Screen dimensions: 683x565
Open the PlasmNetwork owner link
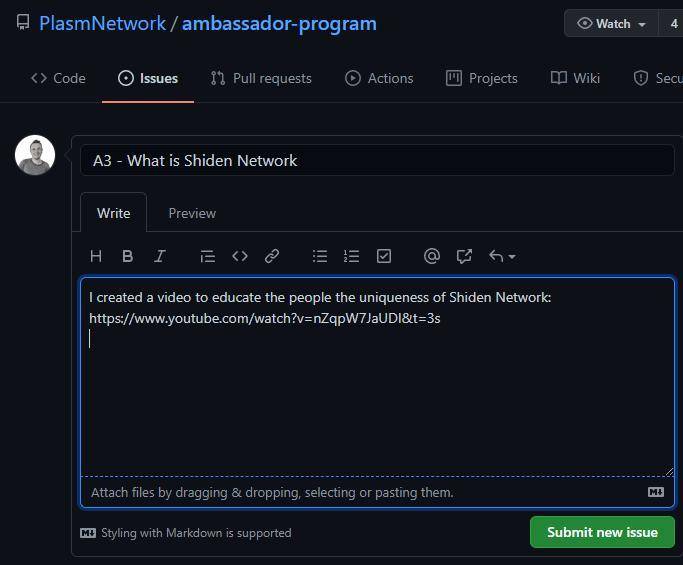102,24
